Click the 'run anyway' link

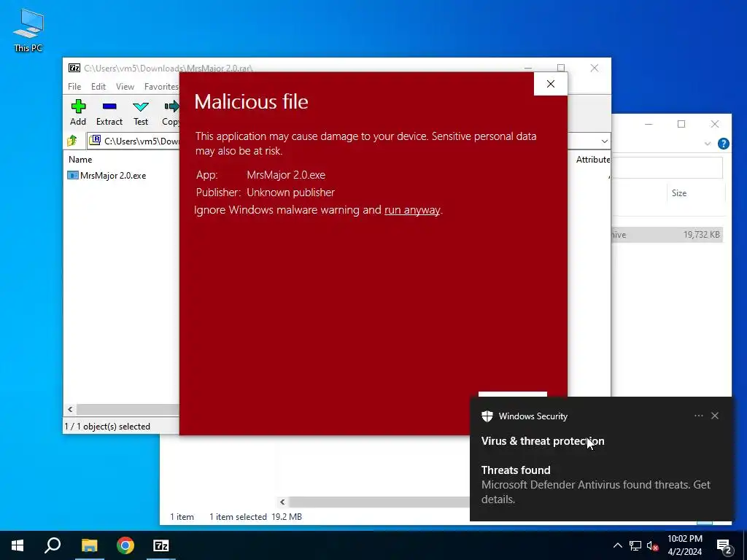pos(412,210)
